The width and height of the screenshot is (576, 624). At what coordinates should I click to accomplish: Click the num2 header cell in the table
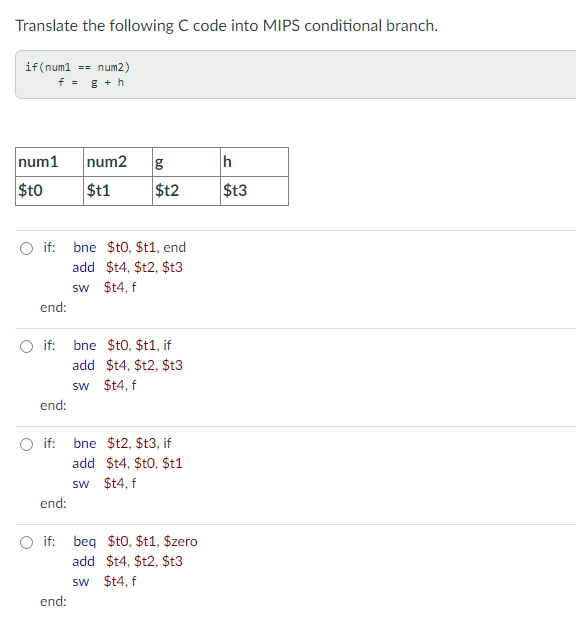pyautogui.click(x=118, y=162)
